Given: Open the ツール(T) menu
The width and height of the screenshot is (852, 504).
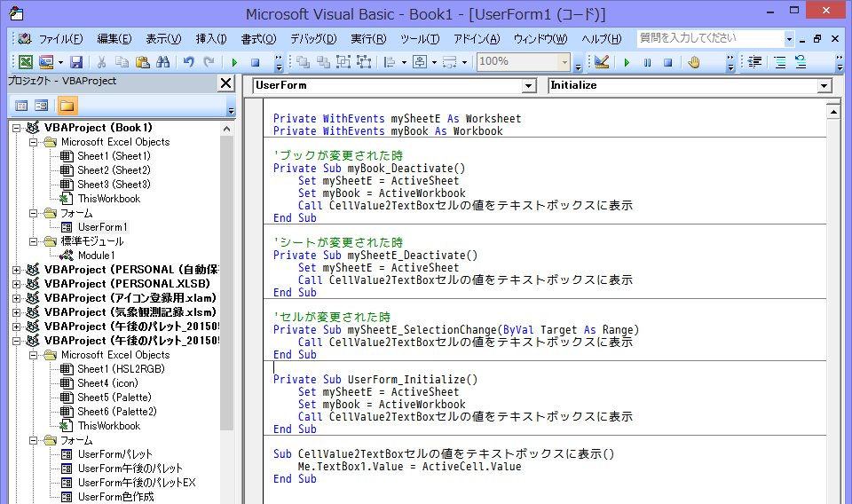Looking at the screenshot, I should (x=420, y=38).
